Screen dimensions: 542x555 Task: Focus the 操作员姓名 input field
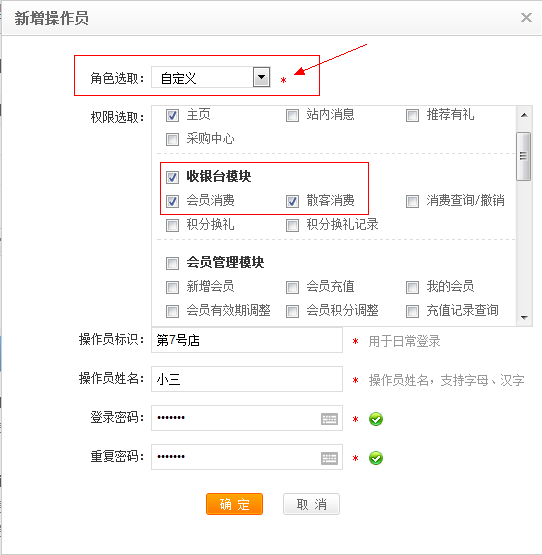(x=247, y=379)
